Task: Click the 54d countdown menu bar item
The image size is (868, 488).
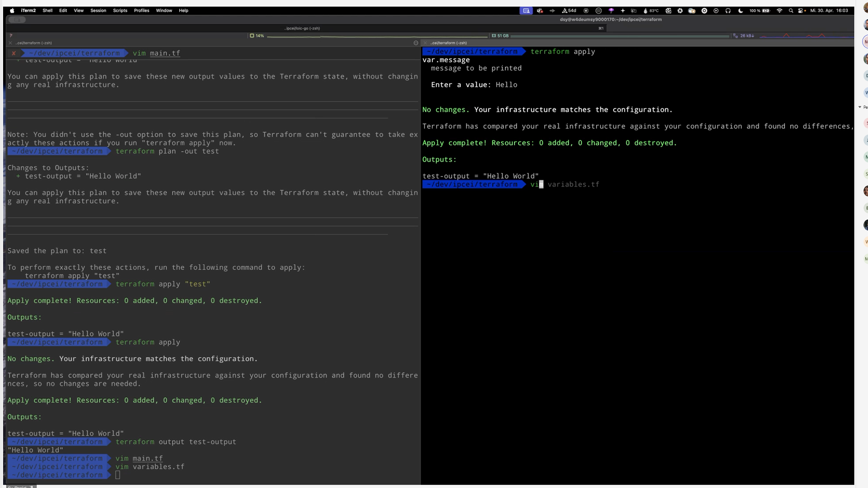Action: coord(569,11)
